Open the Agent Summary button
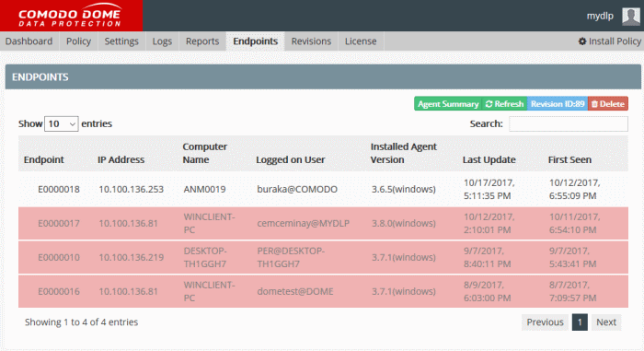This screenshot has width=644, height=351. point(448,104)
